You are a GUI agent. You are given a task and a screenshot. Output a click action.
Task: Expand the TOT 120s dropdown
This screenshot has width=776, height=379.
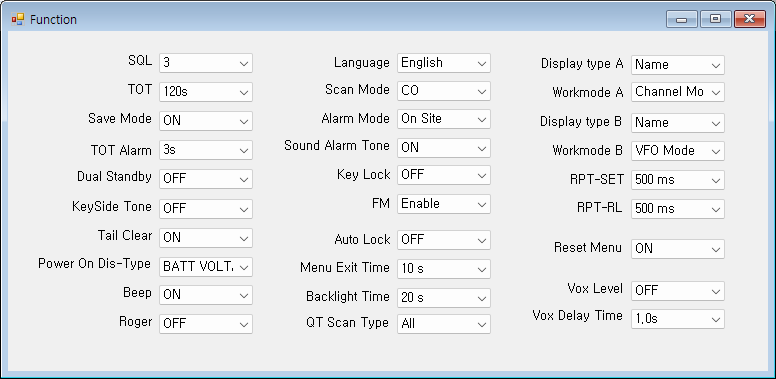click(x=206, y=92)
